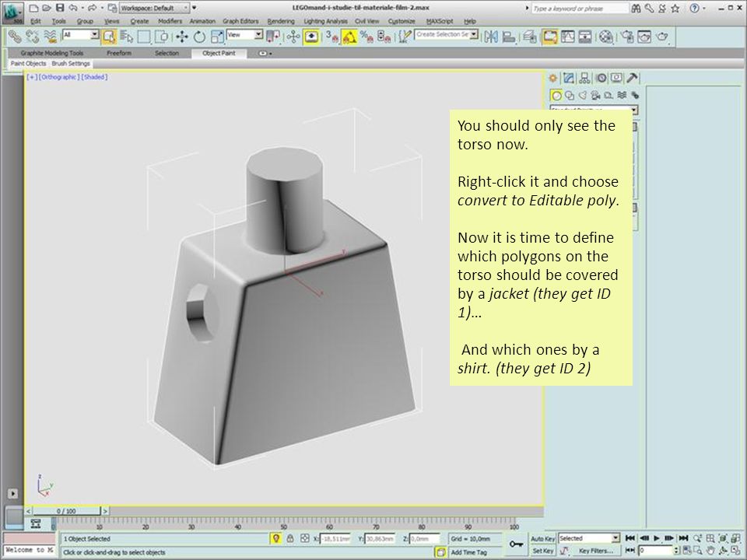
Task: Click the Rendered Frame Window icon
Action: [644, 37]
